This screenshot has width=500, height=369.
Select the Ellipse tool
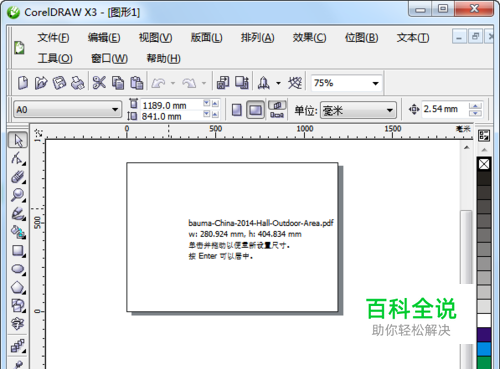18,269
